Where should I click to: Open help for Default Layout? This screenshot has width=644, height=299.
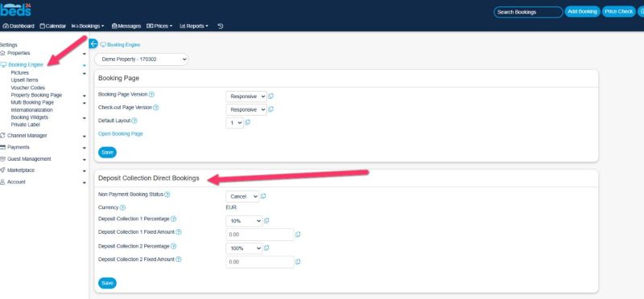(x=134, y=121)
